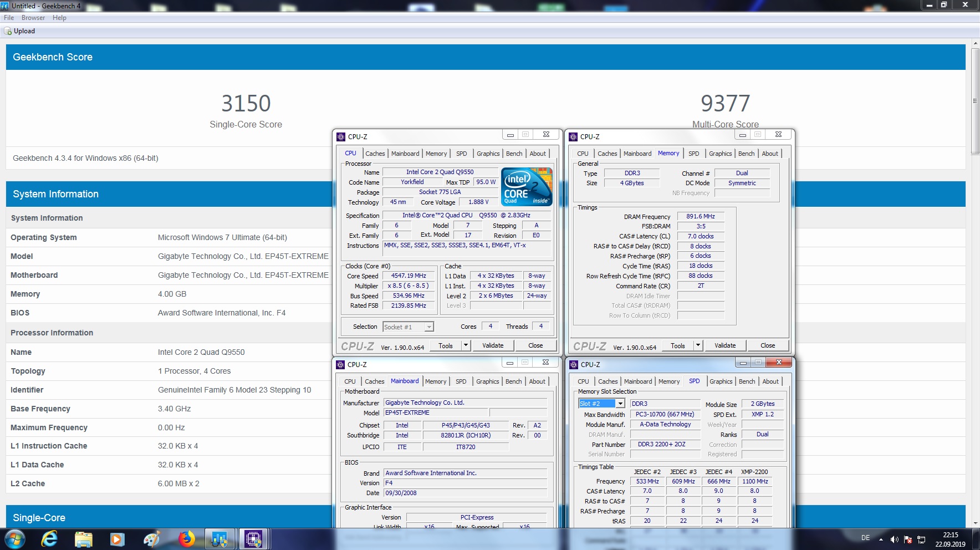Screen dimensions: 980x550
Task: Click the Intel Core 2 Quad logo
Action: click(x=527, y=187)
